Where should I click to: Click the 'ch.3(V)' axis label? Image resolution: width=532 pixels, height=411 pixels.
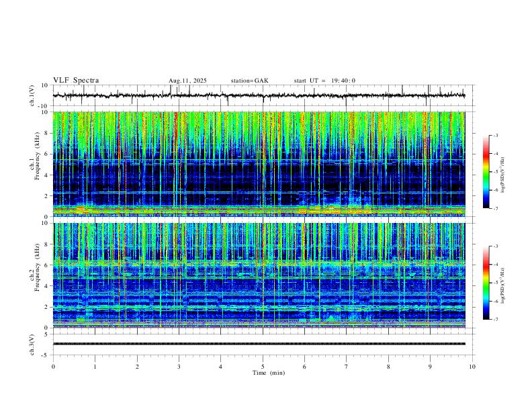pyautogui.click(x=32, y=345)
